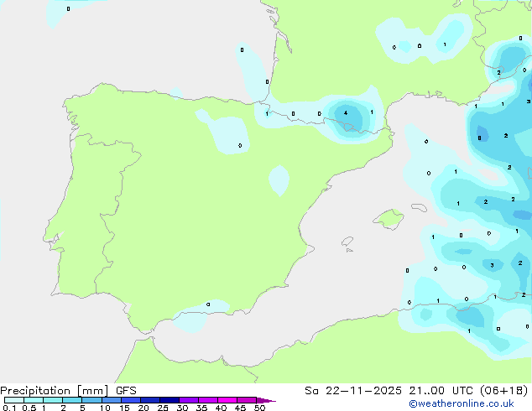The height and width of the screenshot is (411, 532).
Task: Pick the 2–5 mm legend color swatch
Action: click(72, 400)
